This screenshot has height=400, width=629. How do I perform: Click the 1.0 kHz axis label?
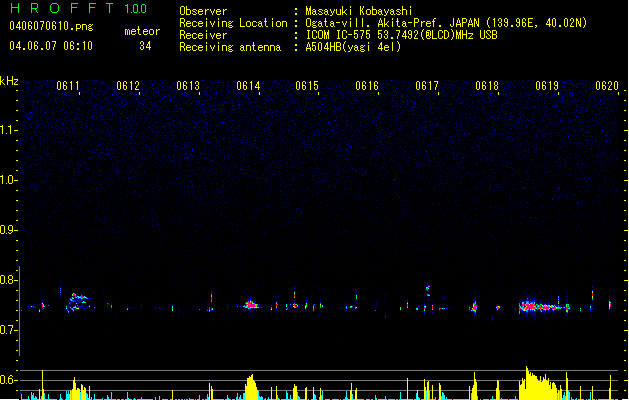(8, 180)
